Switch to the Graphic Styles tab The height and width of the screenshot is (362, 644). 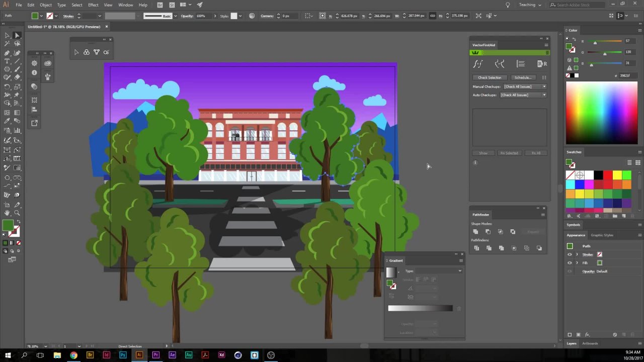602,235
